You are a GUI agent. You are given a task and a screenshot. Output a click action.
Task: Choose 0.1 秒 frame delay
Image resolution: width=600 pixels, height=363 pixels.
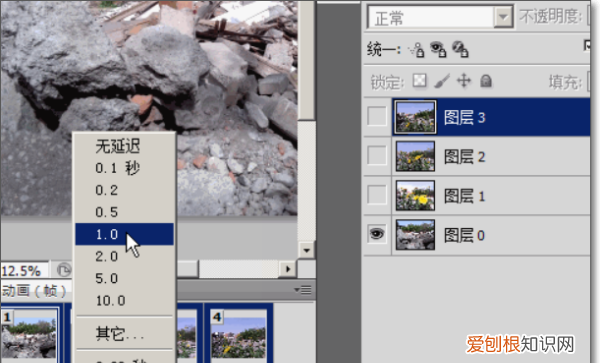tap(124, 168)
